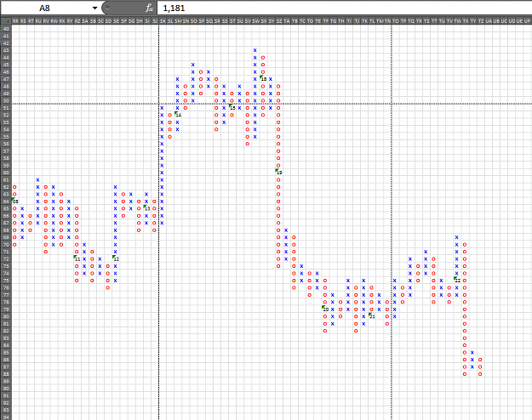
Task: Click the cell labeled 22
Action: (x=457, y=281)
